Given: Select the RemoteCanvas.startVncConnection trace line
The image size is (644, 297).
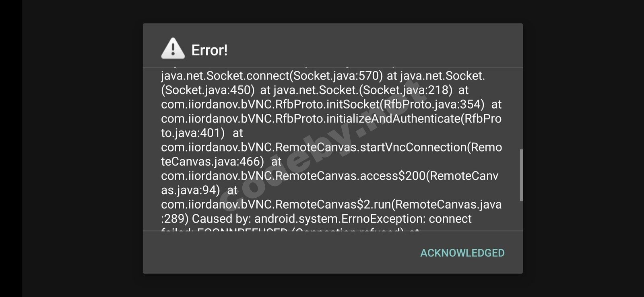Looking at the screenshot, I should tap(331, 147).
